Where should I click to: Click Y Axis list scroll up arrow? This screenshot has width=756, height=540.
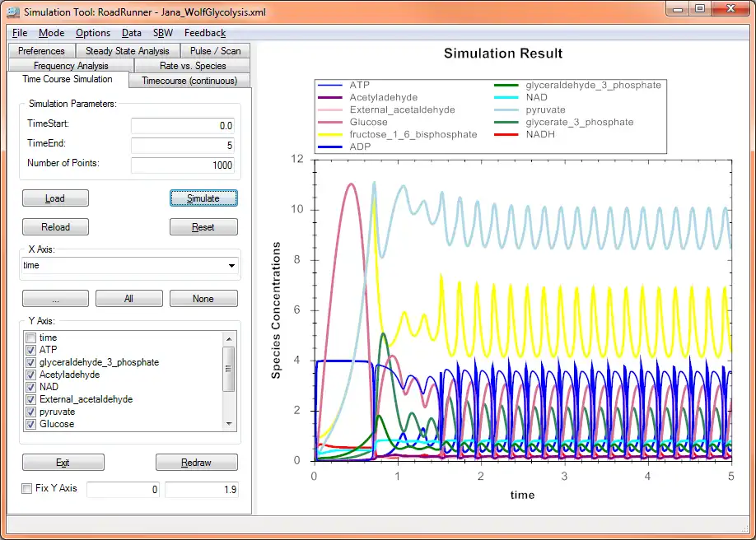point(229,338)
